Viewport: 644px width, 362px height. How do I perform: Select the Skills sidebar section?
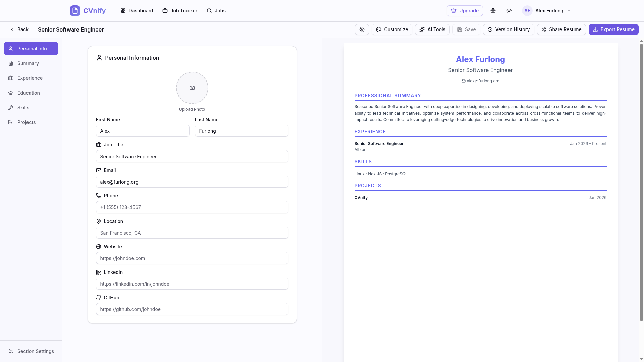click(23, 108)
